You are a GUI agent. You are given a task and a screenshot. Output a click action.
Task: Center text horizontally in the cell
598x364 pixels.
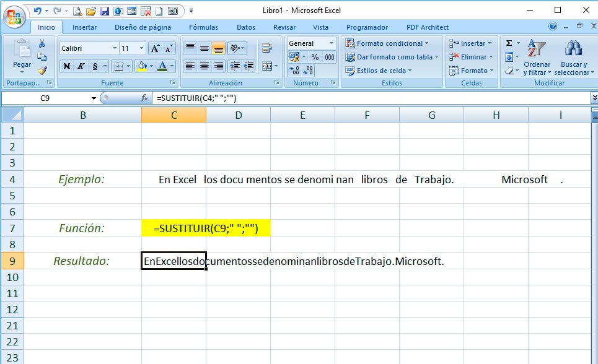click(204, 66)
